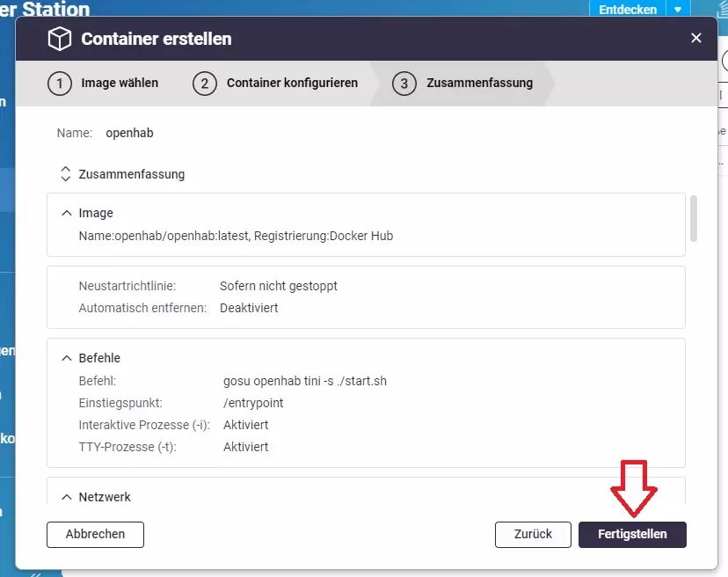Go to step 2 Container konfigurieren

coord(276,84)
